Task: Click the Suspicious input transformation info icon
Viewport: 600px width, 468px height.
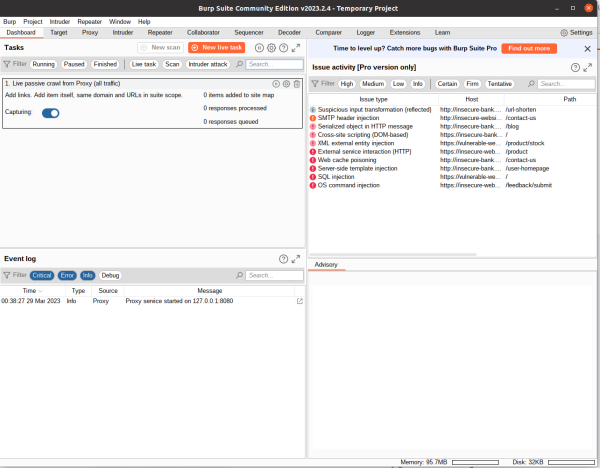Action: point(313,109)
